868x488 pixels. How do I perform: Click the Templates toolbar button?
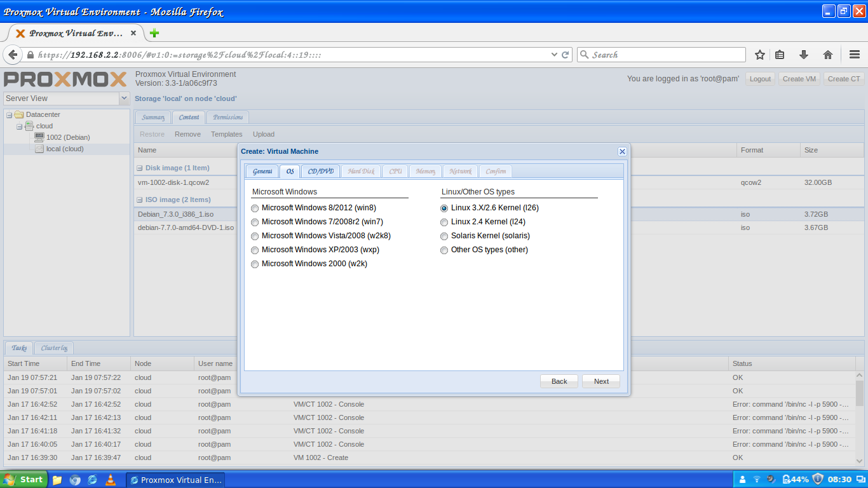pyautogui.click(x=227, y=134)
